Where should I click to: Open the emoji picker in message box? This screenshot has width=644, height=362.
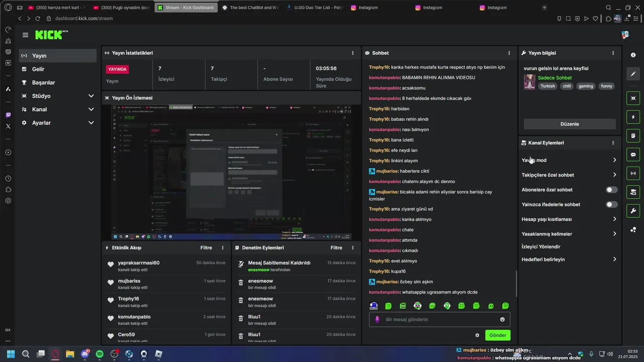pyautogui.click(x=502, y=319)
